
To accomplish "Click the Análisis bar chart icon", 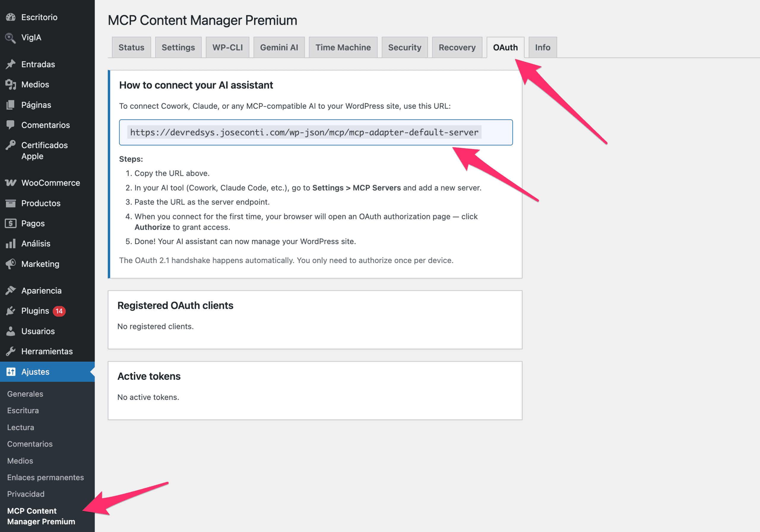I will click(11, 243).
